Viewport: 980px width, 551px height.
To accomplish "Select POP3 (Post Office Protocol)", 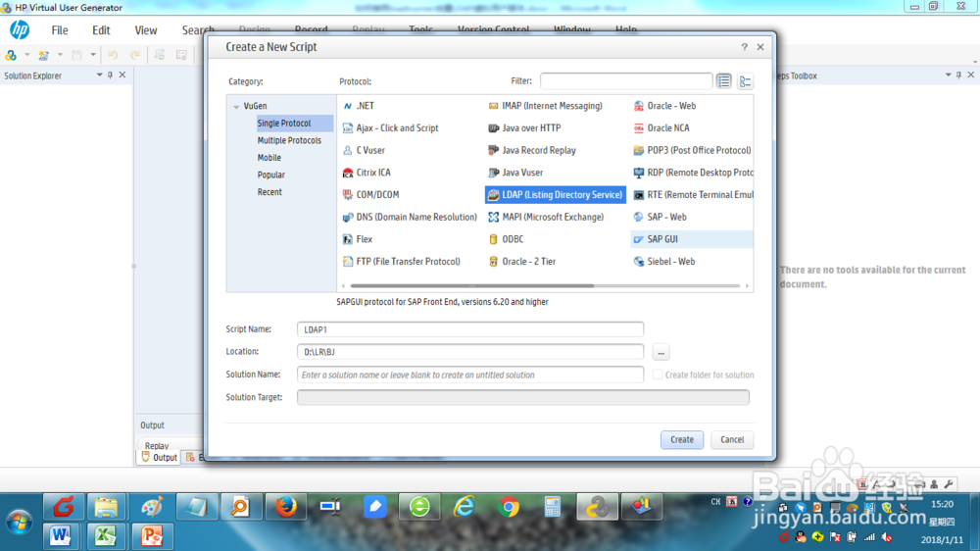I will click(693, 150).
